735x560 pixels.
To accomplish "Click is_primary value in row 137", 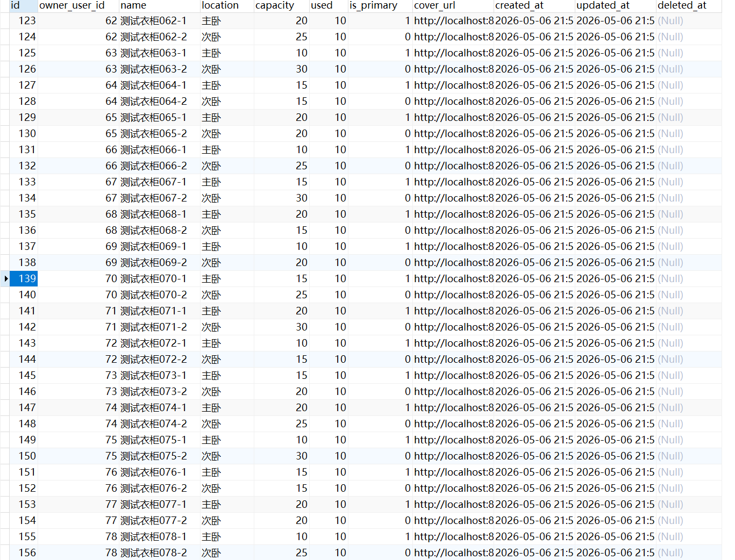I will point(380,246).
